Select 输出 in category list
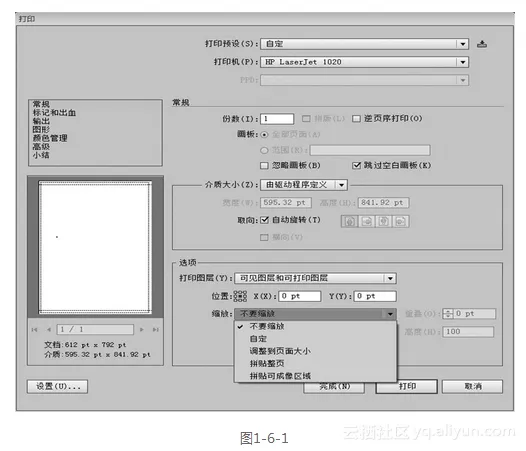The height and width of the screenshot is (451, 526). coord(41,121)
